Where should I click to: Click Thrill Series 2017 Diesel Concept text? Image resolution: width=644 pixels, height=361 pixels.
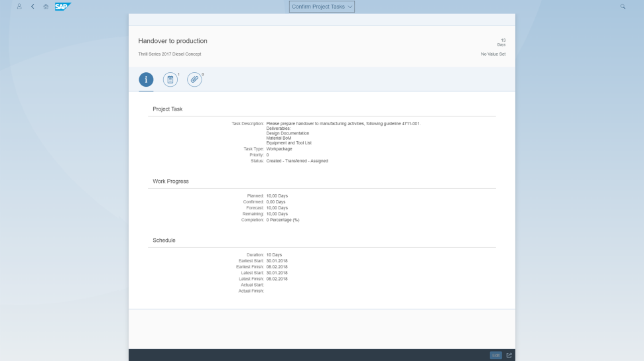[x=170, y=54]
